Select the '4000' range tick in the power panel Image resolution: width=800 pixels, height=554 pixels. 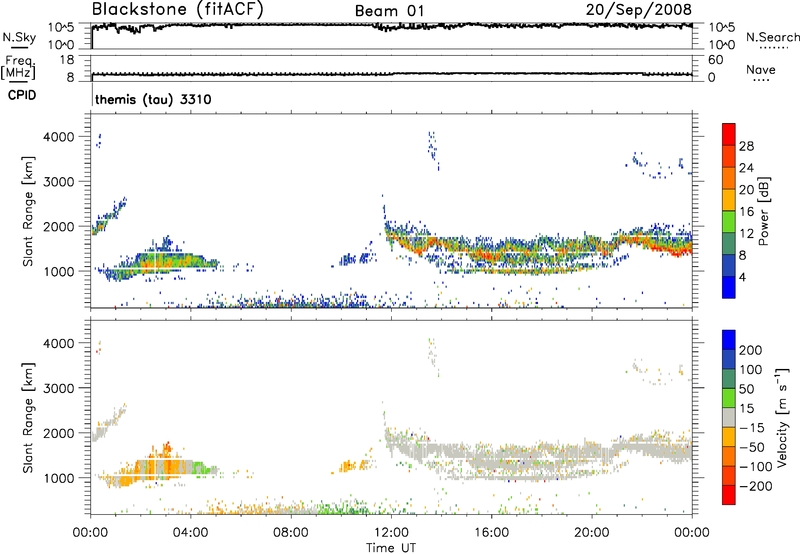point(59,137)
